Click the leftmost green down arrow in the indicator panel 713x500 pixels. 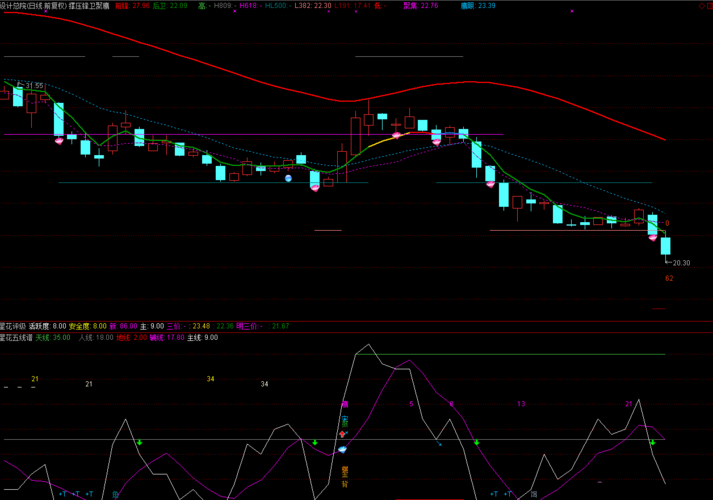(140, 442)
